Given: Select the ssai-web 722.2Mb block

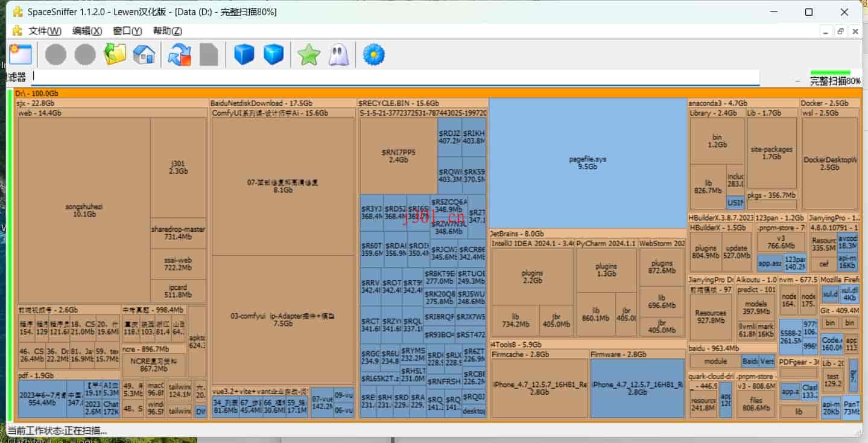Looking at the screenshot, I should [178, 264].
